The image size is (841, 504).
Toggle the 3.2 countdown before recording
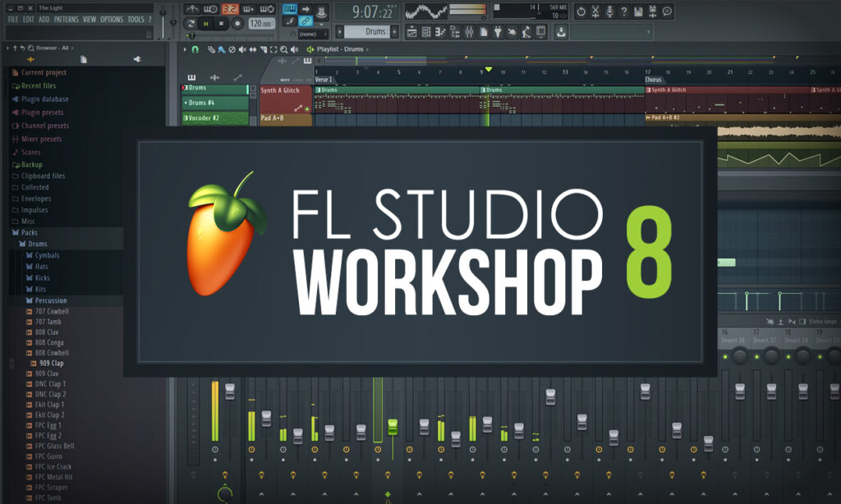tap(230, 9)
